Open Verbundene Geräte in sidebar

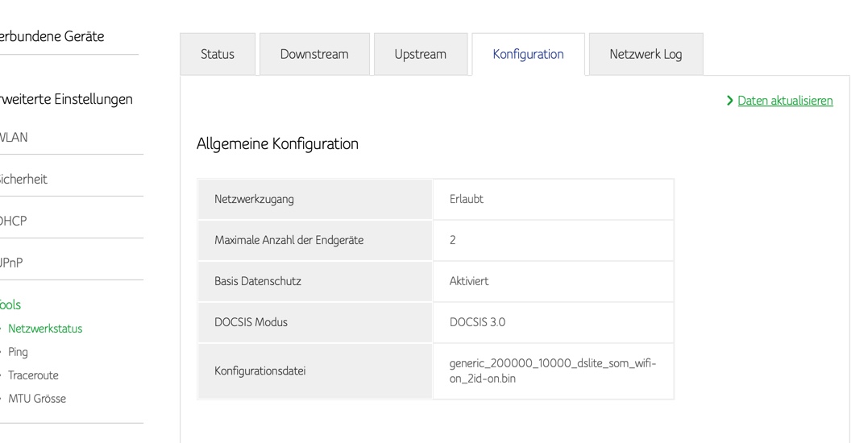tap(53, 36)
